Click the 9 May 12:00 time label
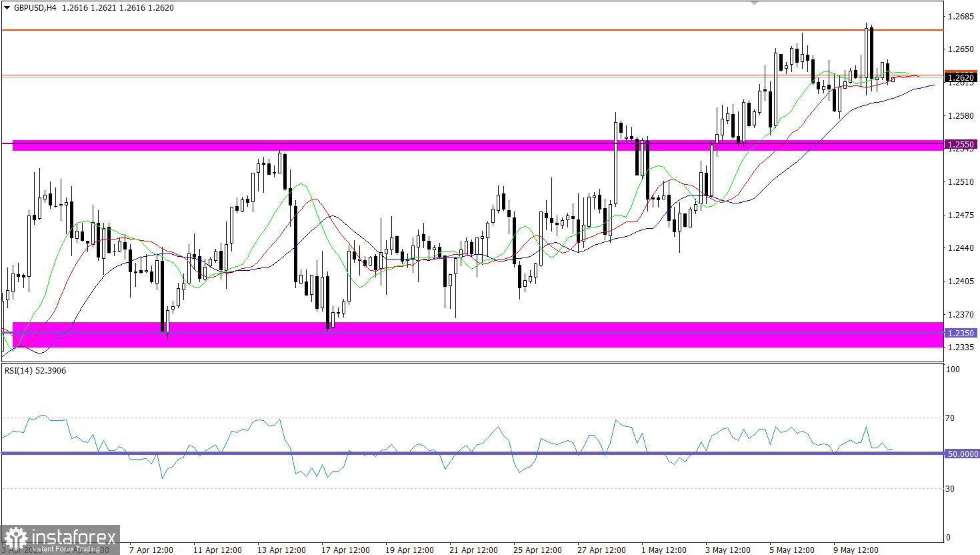980x555 pixels. pos(856,550)
